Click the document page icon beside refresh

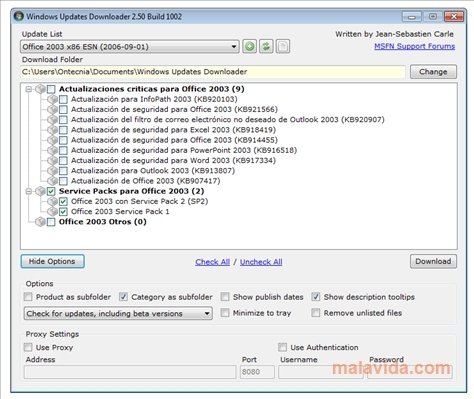coord(283,46)
